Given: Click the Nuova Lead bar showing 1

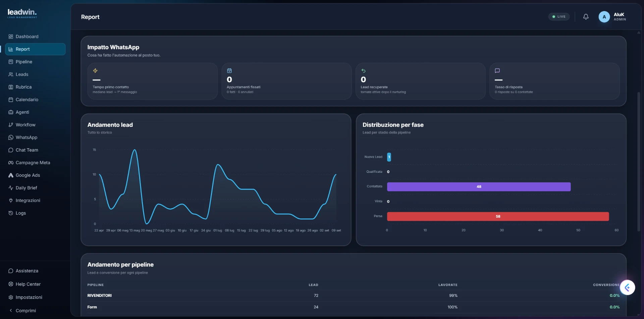Looking at the screenshot, I should pos(389,157).
